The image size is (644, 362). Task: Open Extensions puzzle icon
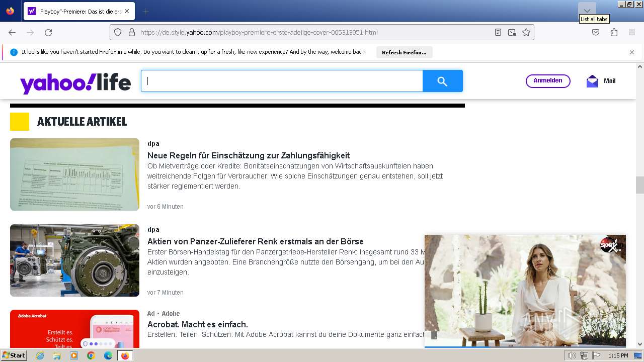[x=614, y=32]
